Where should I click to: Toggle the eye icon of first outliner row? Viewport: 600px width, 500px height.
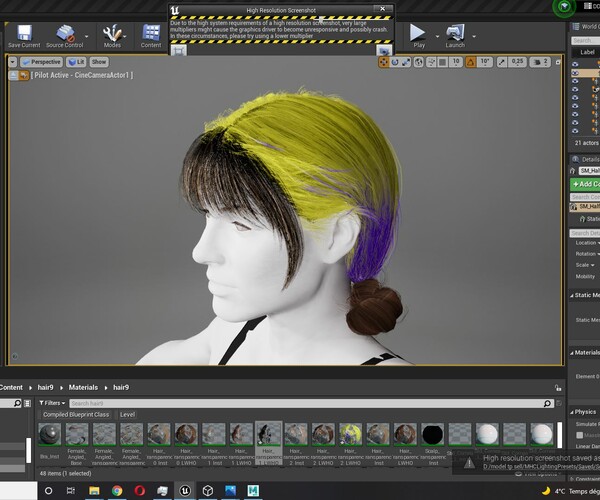tap(575, 64)
